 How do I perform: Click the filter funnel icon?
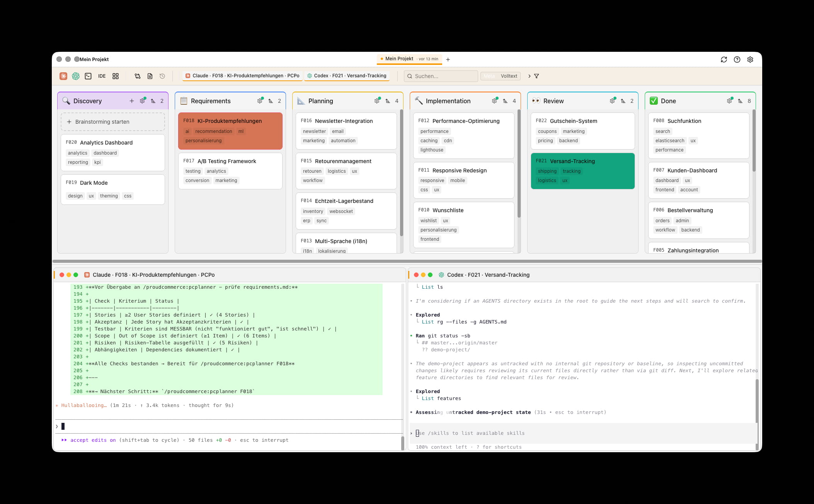point(536,76)
